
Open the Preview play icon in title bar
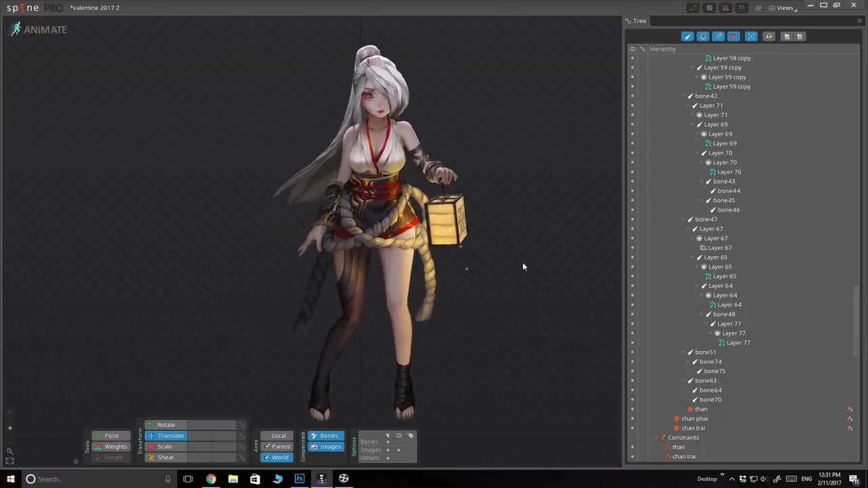[709, 8]
